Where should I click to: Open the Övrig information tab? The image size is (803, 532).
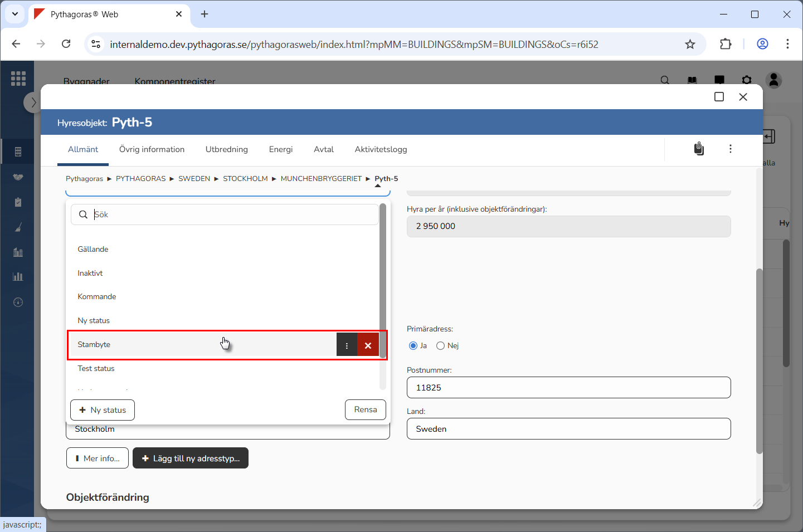[x=152, y=149]
